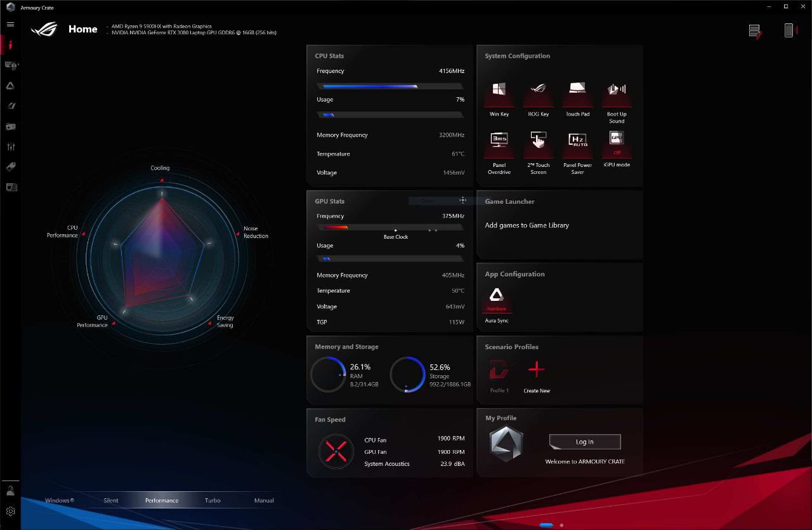
Task: Click Add games to Game Library
Action: tap(527, 225)
